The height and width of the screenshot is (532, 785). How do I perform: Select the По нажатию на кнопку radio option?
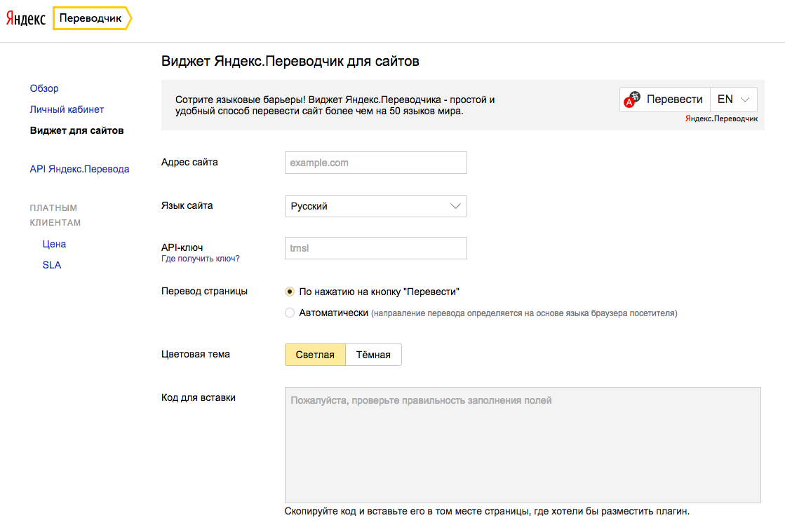[x=290, y=292]
